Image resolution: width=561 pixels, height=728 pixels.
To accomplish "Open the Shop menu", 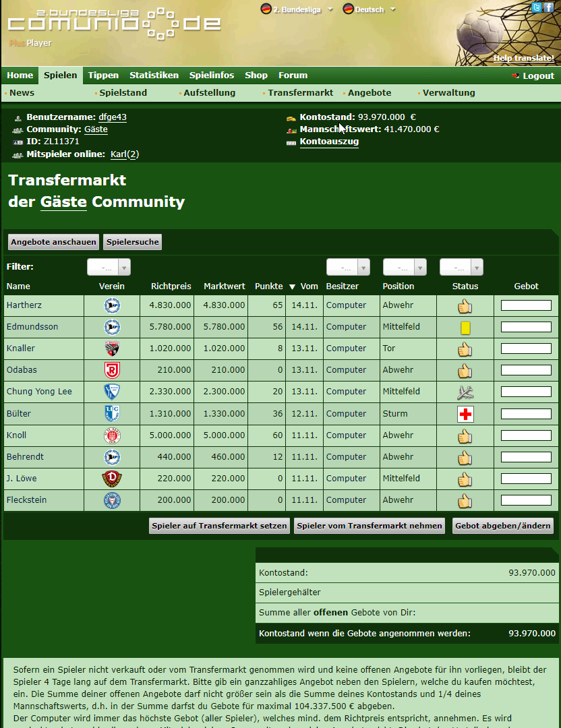I will coord(256,75).
